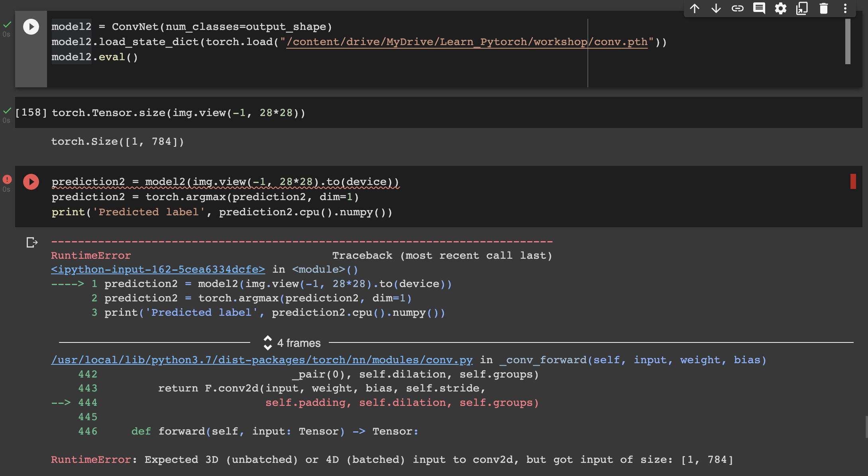
Task: Run the model2 ConvNet cell
Action: tap(31, 27)
